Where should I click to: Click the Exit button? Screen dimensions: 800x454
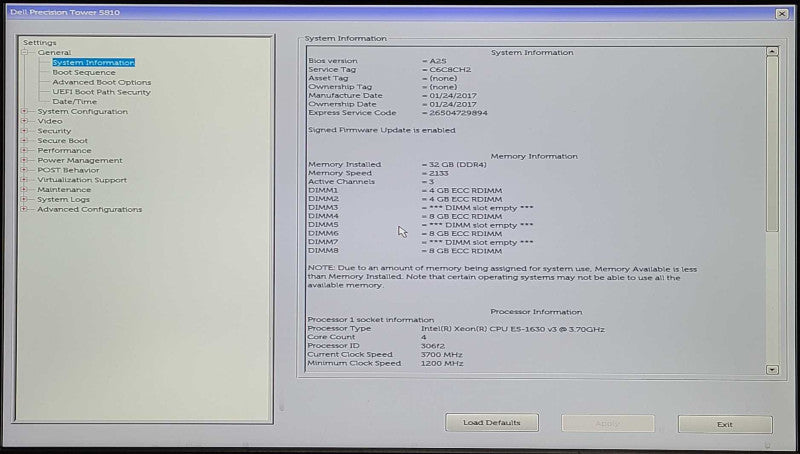point(725,424)
